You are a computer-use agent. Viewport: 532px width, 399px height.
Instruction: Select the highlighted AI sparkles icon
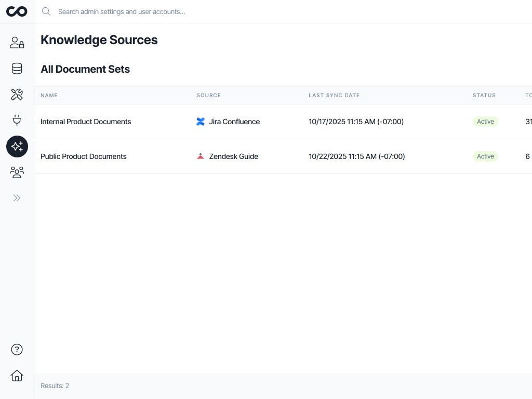tap(17, 147)
